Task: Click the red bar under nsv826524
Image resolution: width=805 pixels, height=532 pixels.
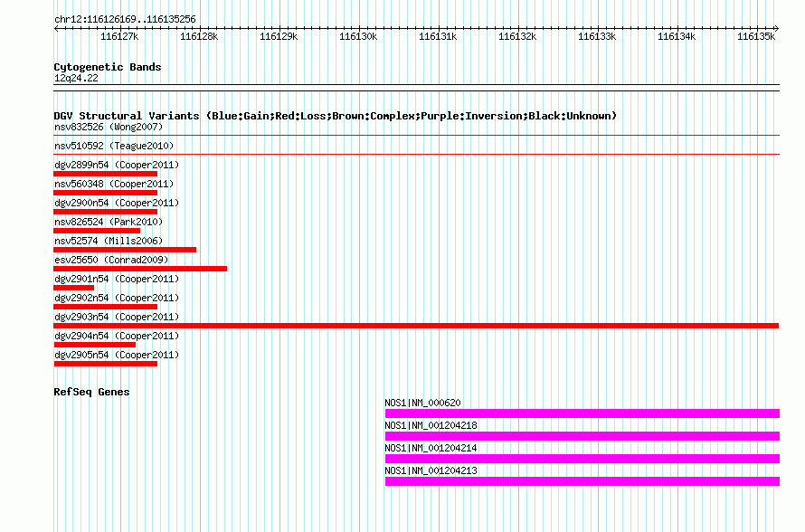Action: [x=97, y=231]
